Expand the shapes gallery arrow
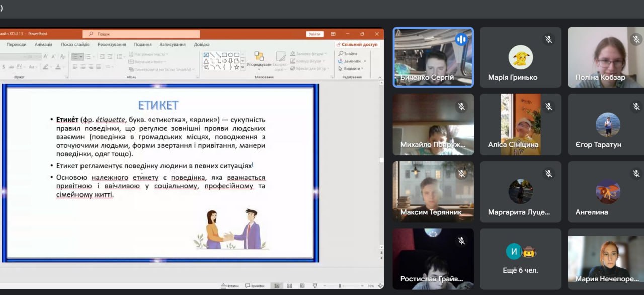Screen dimensions: 644x295 [x=243, y=67]
